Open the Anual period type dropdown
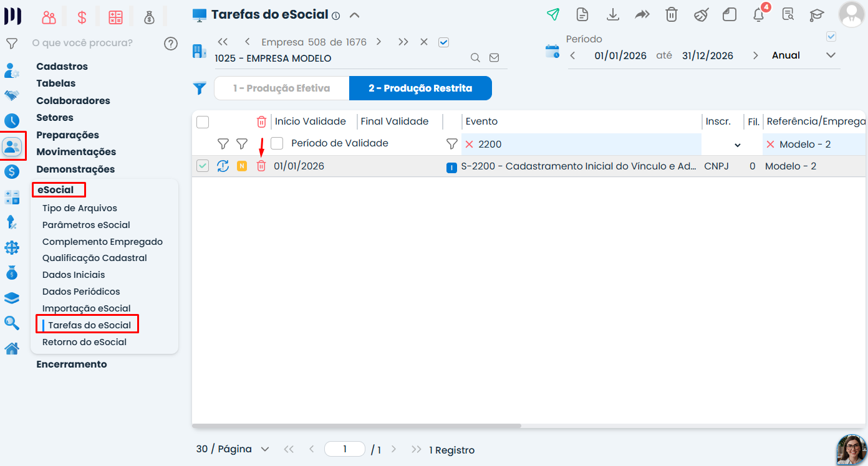The width and height of the screenshot is (868, 466). click(x=804, y=55)
